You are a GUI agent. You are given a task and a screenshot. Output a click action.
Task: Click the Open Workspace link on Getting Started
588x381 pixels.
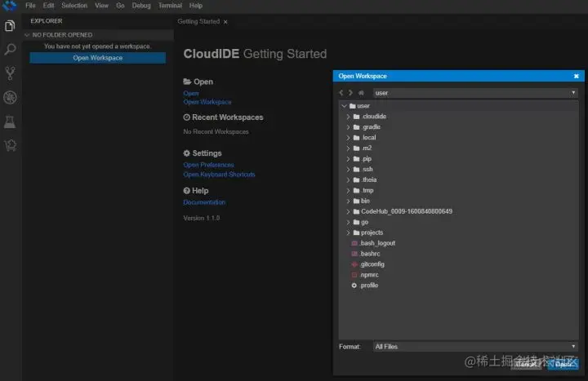pos(207,102)
